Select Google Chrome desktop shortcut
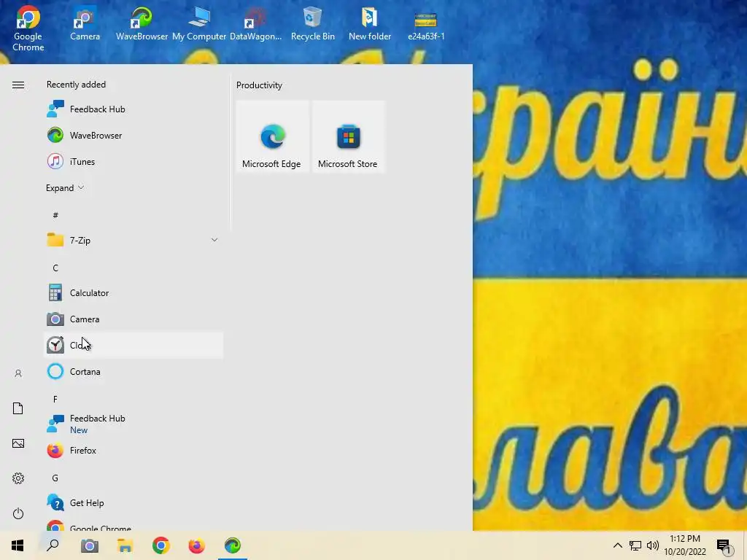This screenshot has width=747, height=560. pos(28,28)
